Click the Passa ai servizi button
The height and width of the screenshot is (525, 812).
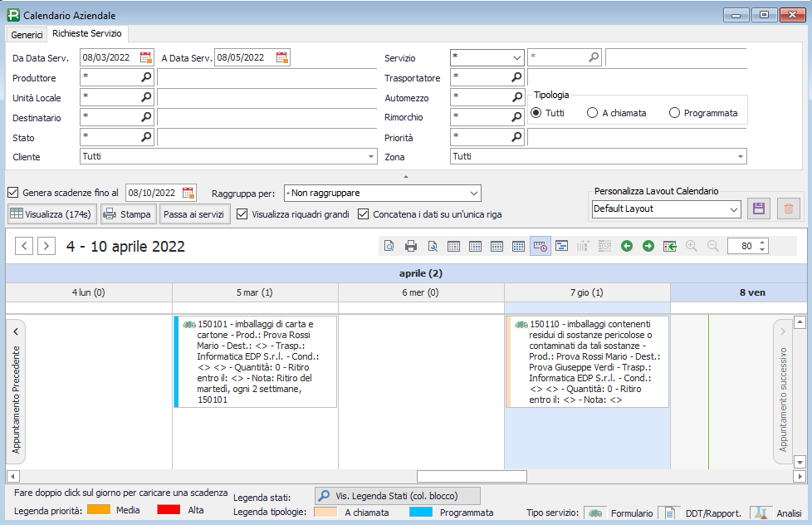click(194, 213)
